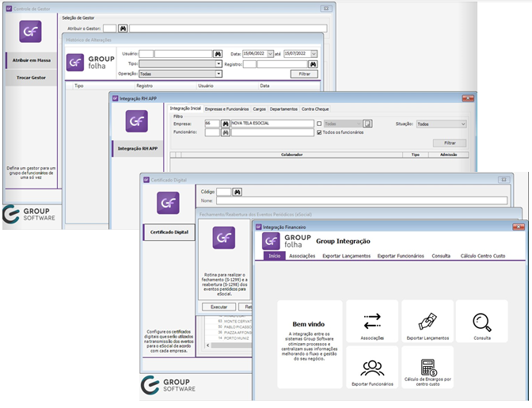Click Executar button in Fechamento/Reabertura
The image size is (532, 408).
click(218, 307)
